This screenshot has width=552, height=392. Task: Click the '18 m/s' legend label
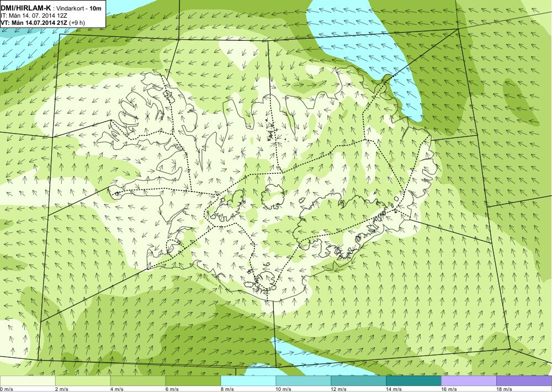pyautogui.click(x=505, y=389)
